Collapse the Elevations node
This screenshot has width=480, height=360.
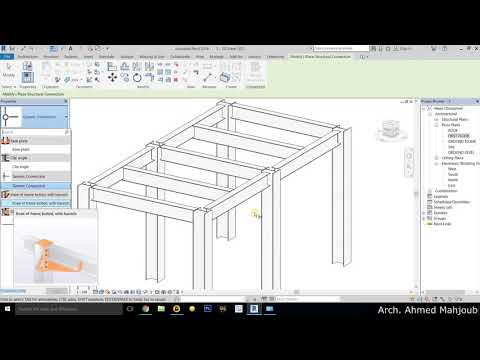pyautogui.click(x=436, y=163)
